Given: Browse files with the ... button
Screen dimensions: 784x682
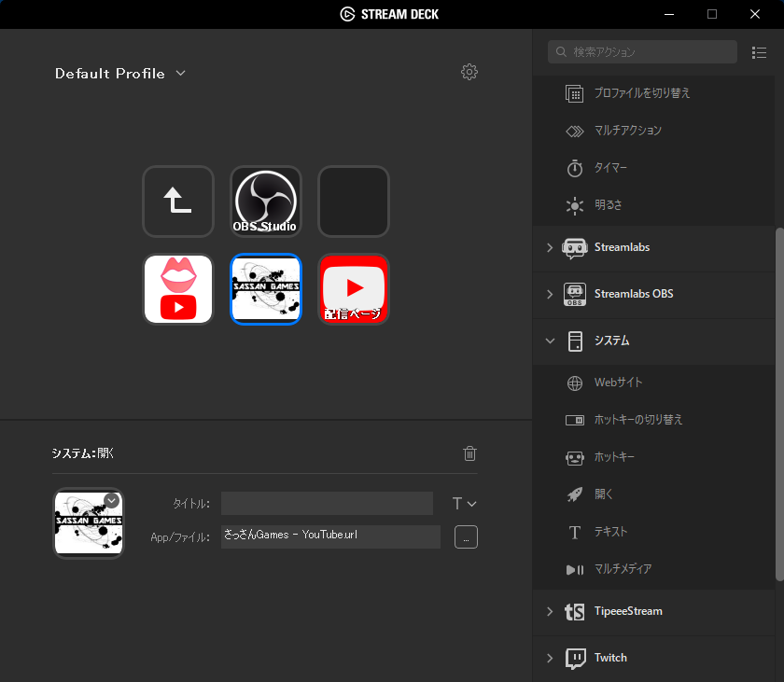Looking at the screenshot, I should pos(466,536).
